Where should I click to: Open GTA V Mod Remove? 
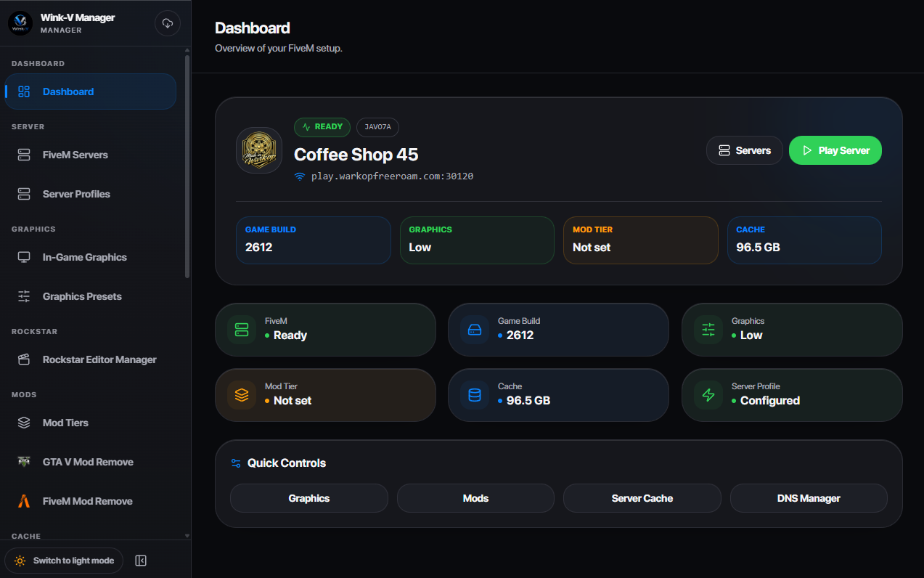[91, 462]
